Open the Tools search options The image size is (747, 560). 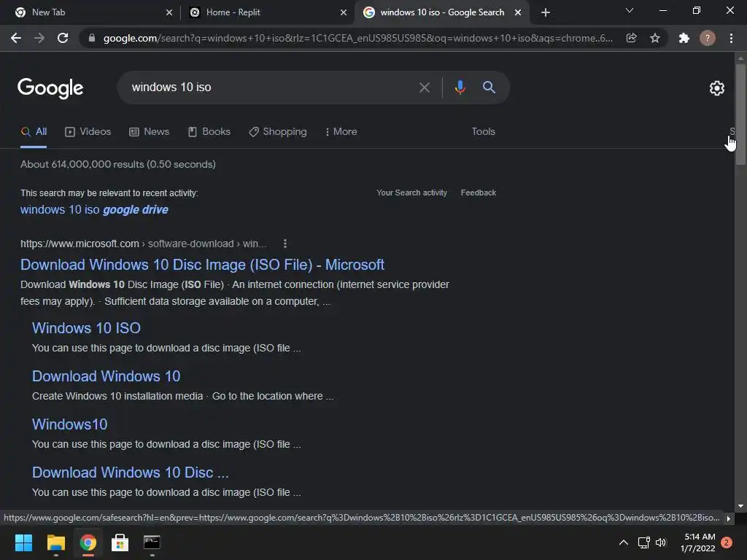[x=483, y=132]
